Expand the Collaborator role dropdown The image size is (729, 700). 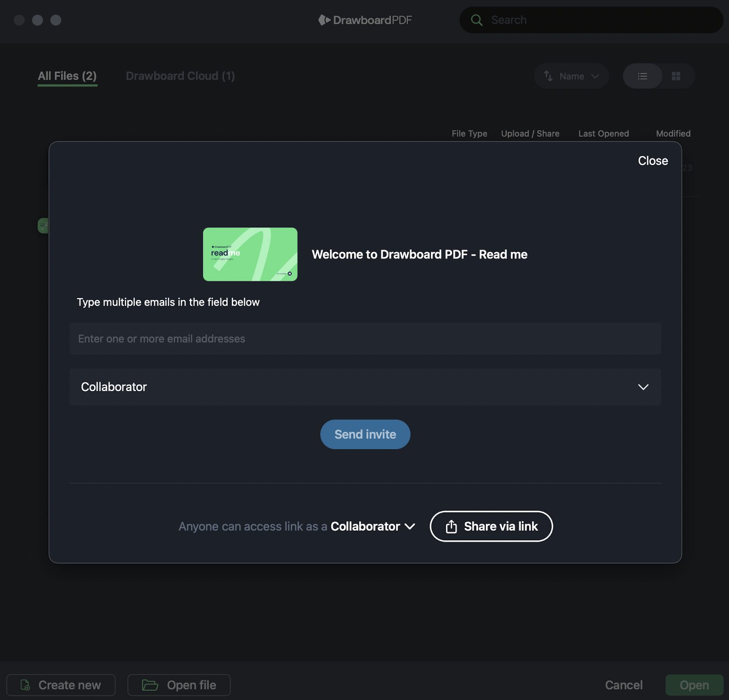coord(365,387)
